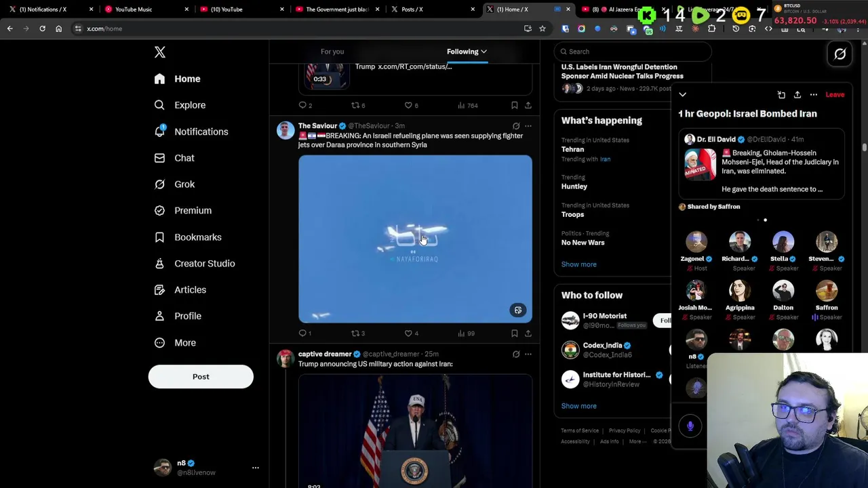Click browser back arrow
The image size is (868, 488).
9,28
